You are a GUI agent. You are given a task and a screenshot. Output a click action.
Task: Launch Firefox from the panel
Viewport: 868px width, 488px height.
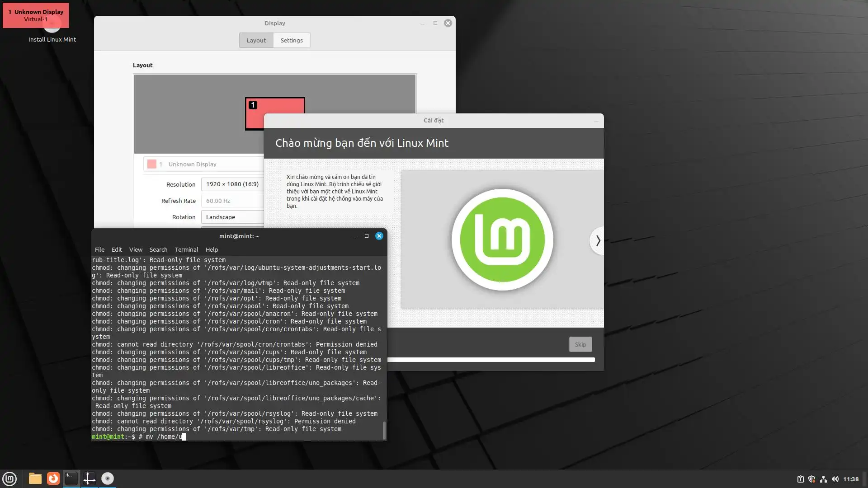[x=53, y=479]
